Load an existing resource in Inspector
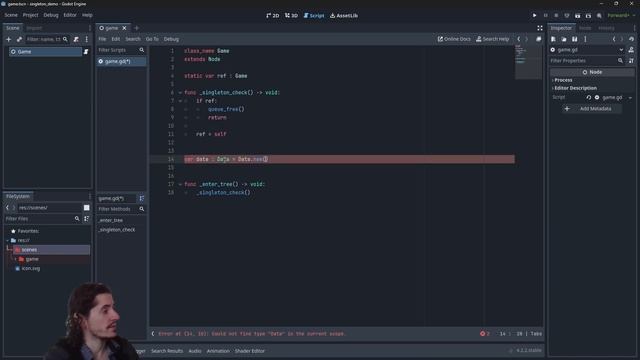This screenshot has height=360, width=640. click(564, 39)
